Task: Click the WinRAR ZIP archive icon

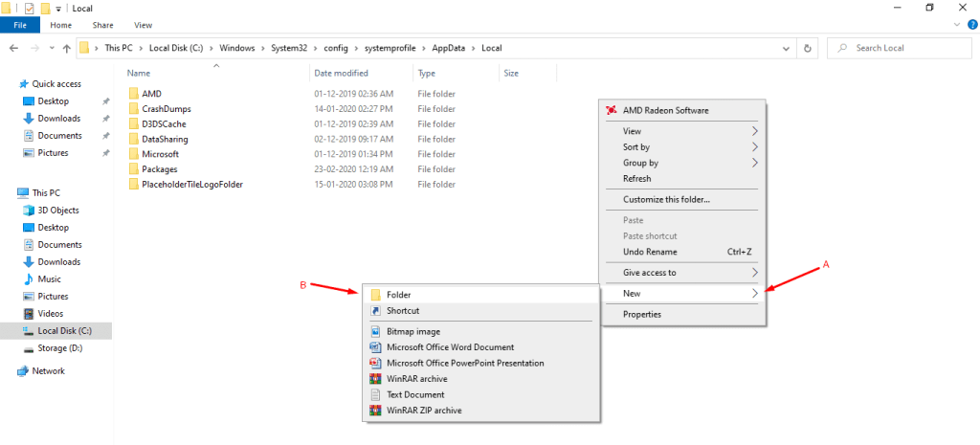Action: click(x=375, y=411)
